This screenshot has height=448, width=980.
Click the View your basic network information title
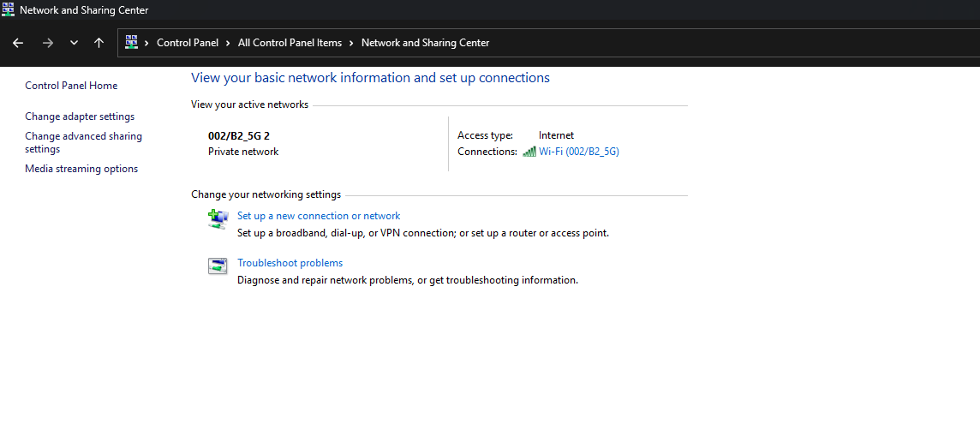pyautogui.click(x=371, y=77)
